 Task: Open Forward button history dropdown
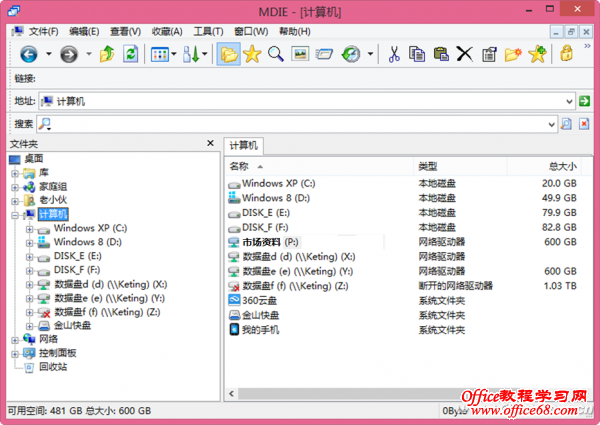click(89, 54)
